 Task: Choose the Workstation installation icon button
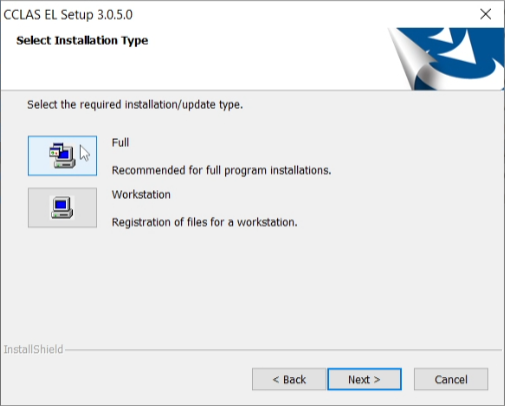62,208
